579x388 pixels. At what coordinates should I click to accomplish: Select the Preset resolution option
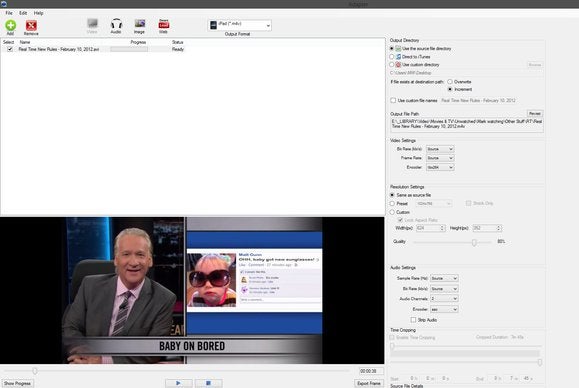(392, 203)
